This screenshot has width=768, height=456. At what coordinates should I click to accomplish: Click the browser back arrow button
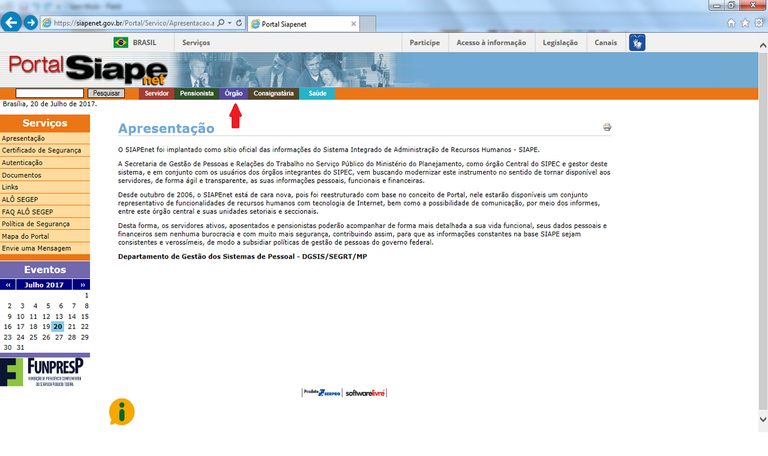[11, 23]
